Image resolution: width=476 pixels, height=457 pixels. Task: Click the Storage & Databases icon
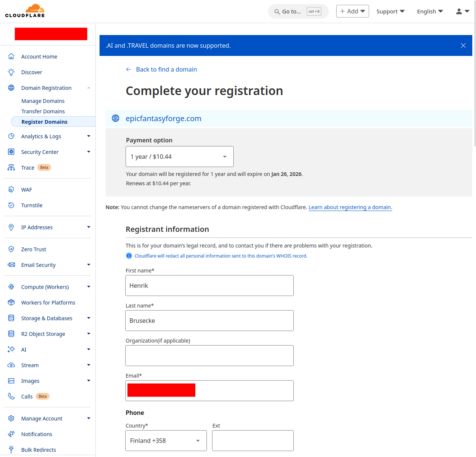[x=11, y=318]
